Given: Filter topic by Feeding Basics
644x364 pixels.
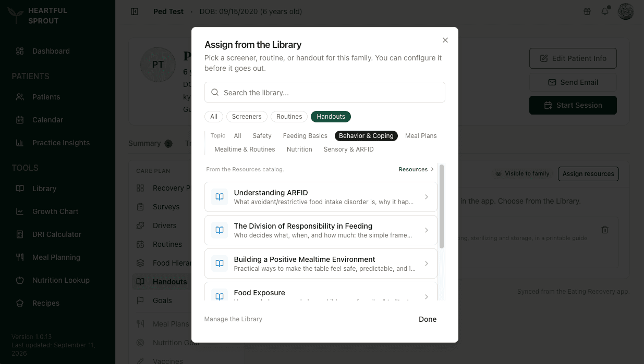Looking at the screenshot, I should (305, 136).
